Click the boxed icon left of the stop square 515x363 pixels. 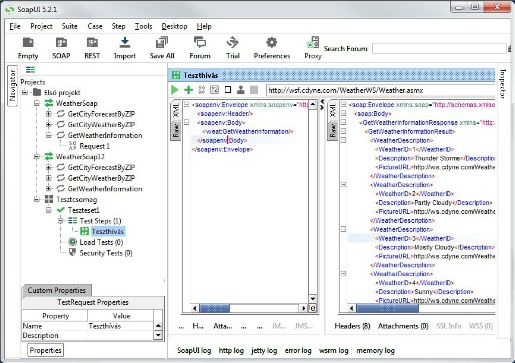[214, 90]
